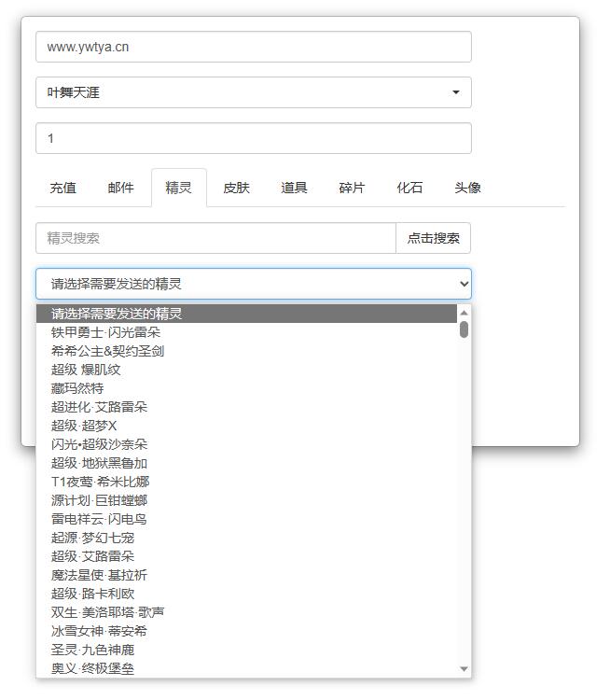Choose 圣灵·九色神鹿 option

[x=246, y=650]
